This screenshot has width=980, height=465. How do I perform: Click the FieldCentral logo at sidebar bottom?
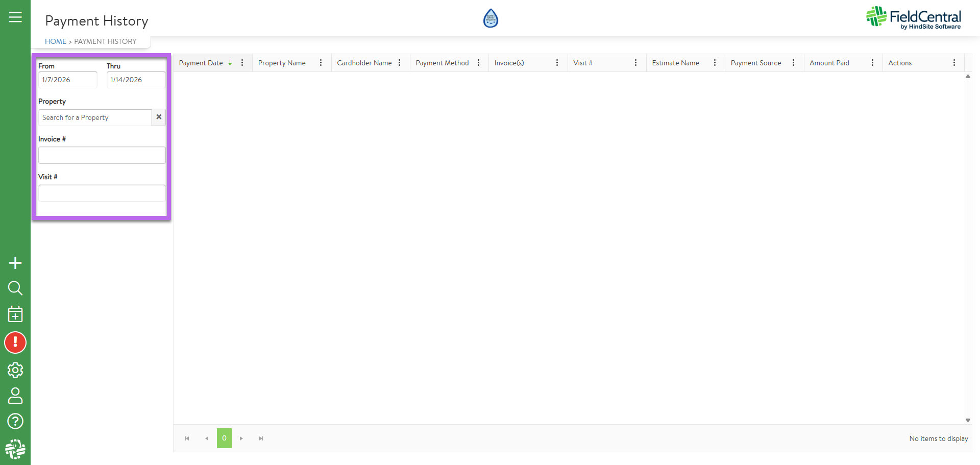coord(15,449)
